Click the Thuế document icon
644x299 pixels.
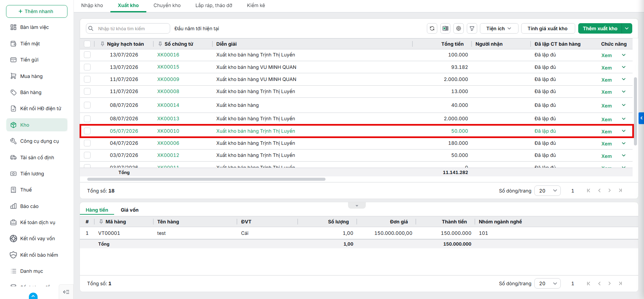pos(13,190)
